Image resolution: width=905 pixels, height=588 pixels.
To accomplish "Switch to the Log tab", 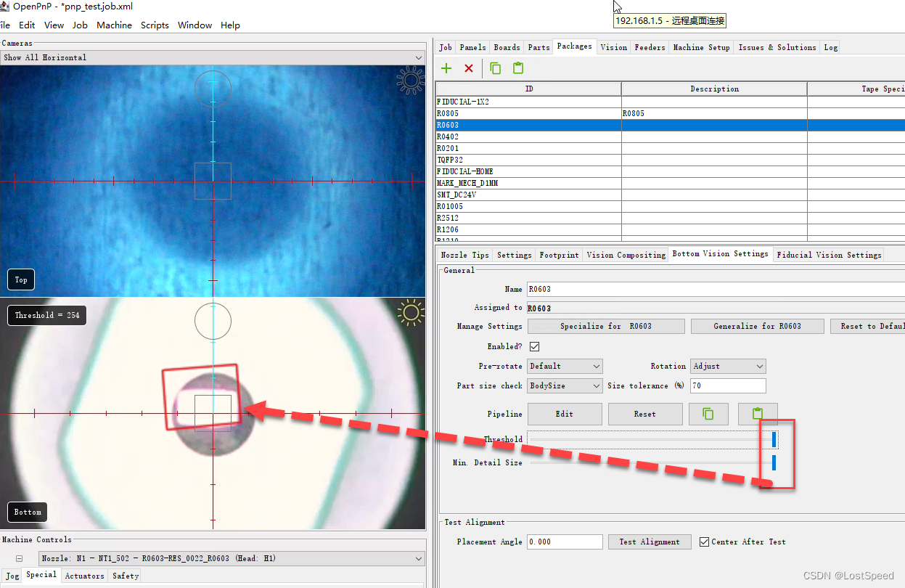I will [x=830, y=47].
